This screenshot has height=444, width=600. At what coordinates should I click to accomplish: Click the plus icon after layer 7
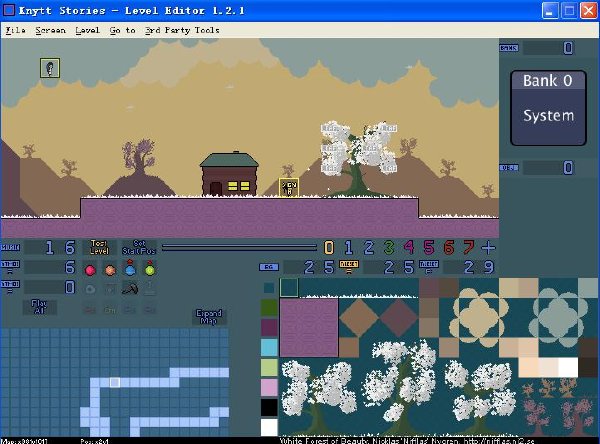(x=488, y=248)
